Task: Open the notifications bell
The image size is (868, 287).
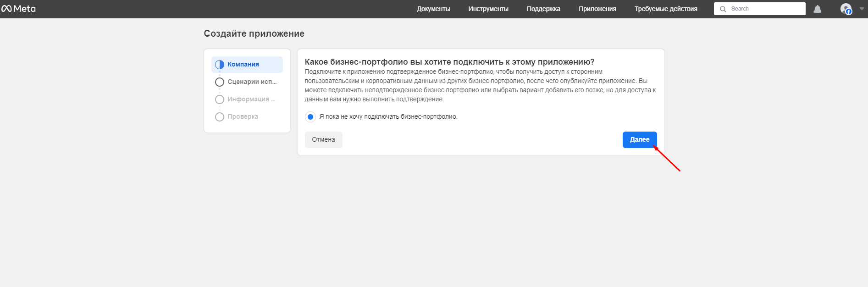Action: point(817,9)
